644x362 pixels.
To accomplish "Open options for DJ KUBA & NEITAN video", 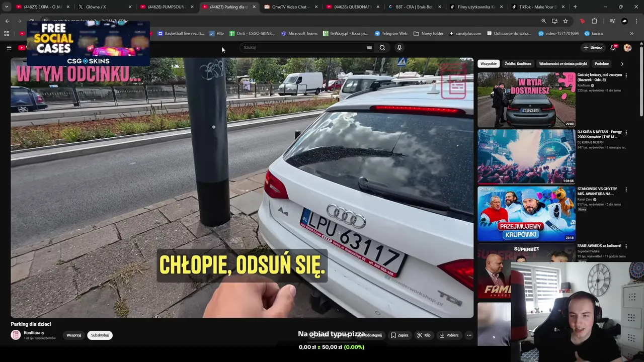I will [x=626, y=132].
